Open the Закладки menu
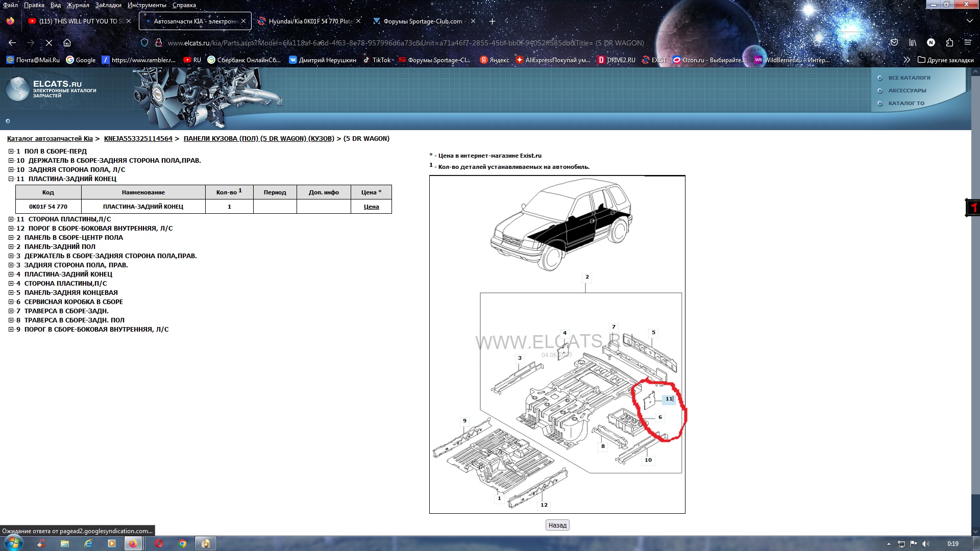The image size is (980, 551). tap(108, 5)
